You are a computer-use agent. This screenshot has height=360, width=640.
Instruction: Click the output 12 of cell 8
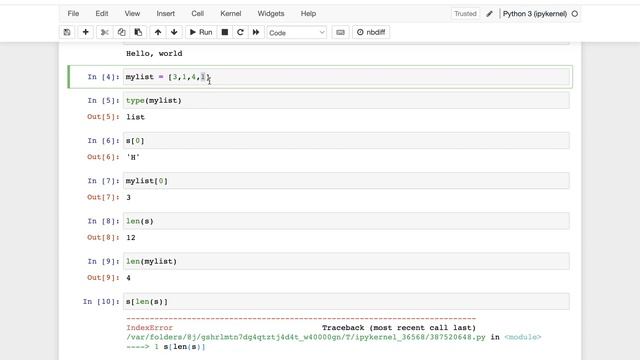[131, 238]
